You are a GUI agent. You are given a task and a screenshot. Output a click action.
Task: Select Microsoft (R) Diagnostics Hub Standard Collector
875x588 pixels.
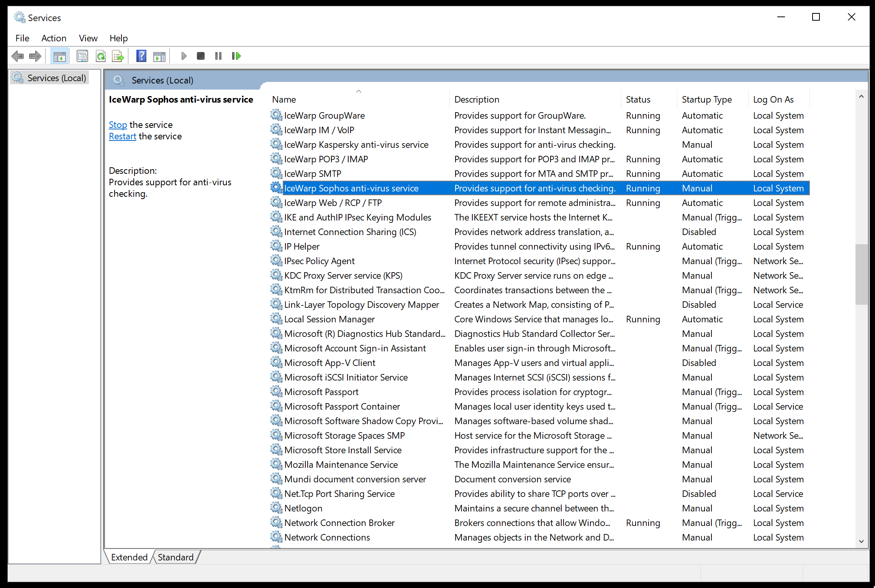[x=539, y=334]
